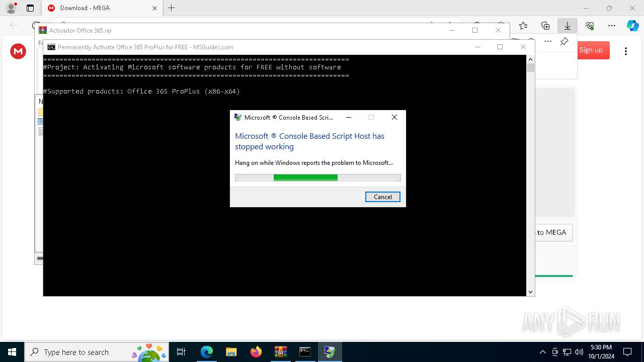Cancel the Windows error reporting dialog
This screenshot has height=362, width=644.
(x=382, y=197)
